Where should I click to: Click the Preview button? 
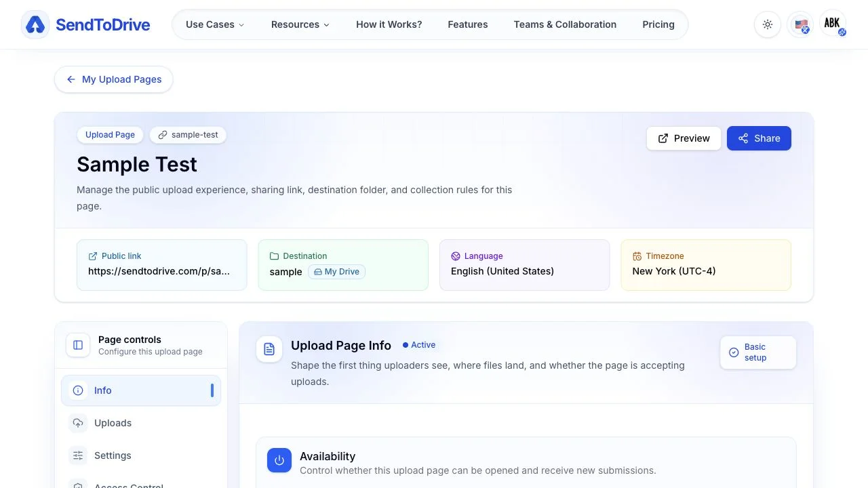click(x=684, y=138)
